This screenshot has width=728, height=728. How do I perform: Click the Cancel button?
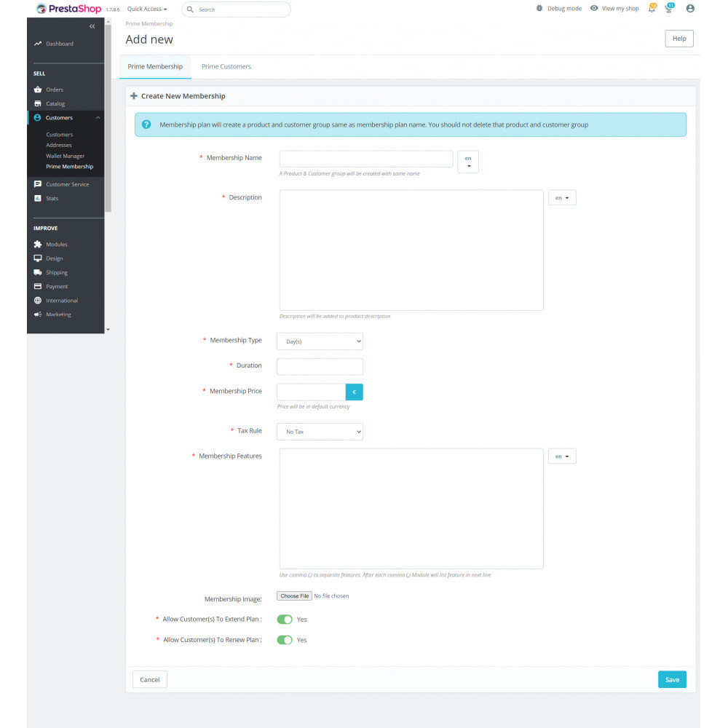(x=149, y=680)
